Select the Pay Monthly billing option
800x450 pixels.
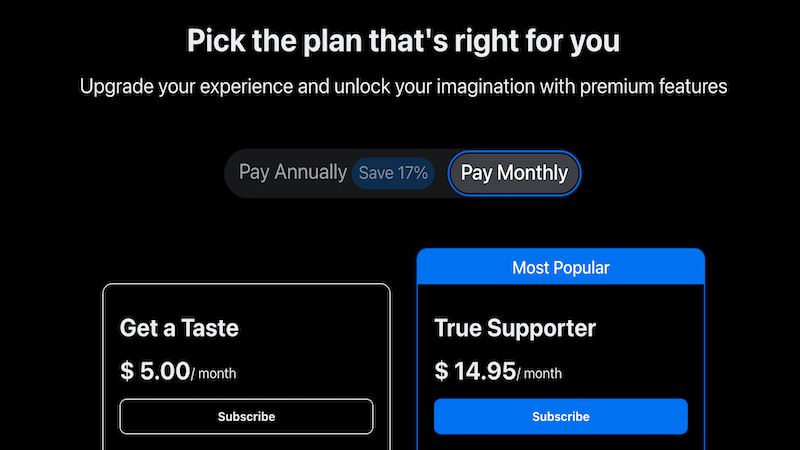tap(514, 173)
